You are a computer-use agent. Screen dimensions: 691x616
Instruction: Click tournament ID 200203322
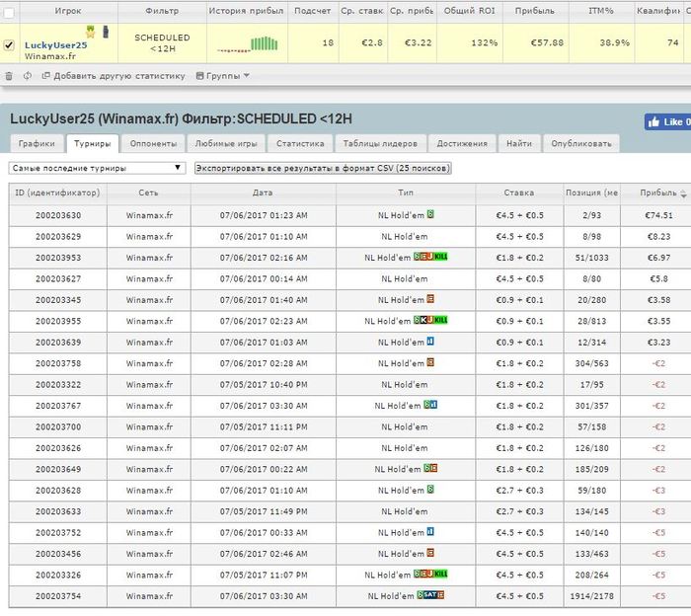click(58, 385)
